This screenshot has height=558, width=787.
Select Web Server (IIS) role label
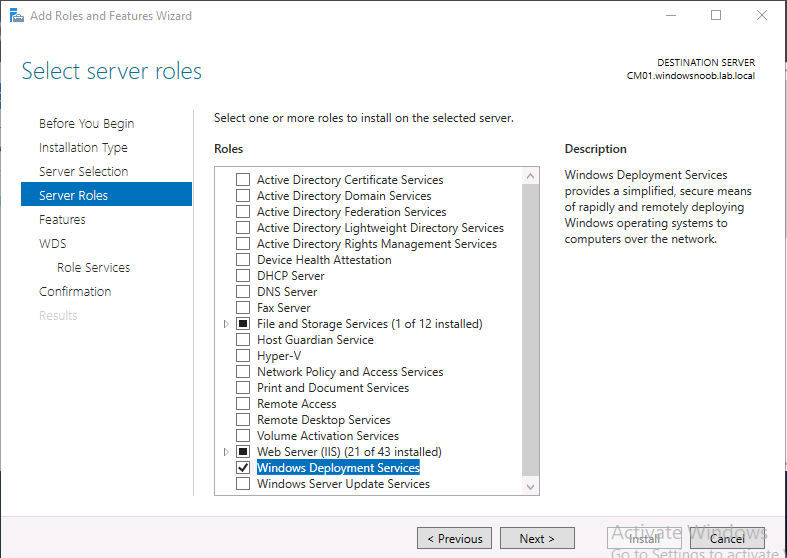(349, 452)
